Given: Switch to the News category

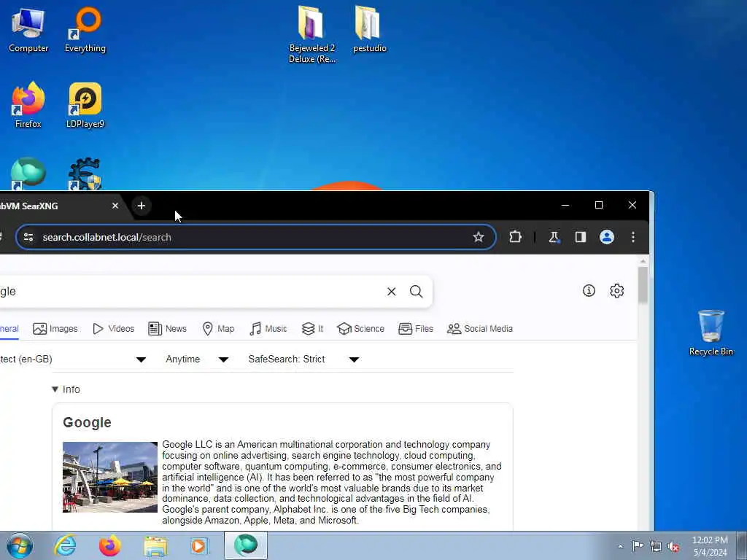Looking at the screenshot, I should tap(167, 329).
